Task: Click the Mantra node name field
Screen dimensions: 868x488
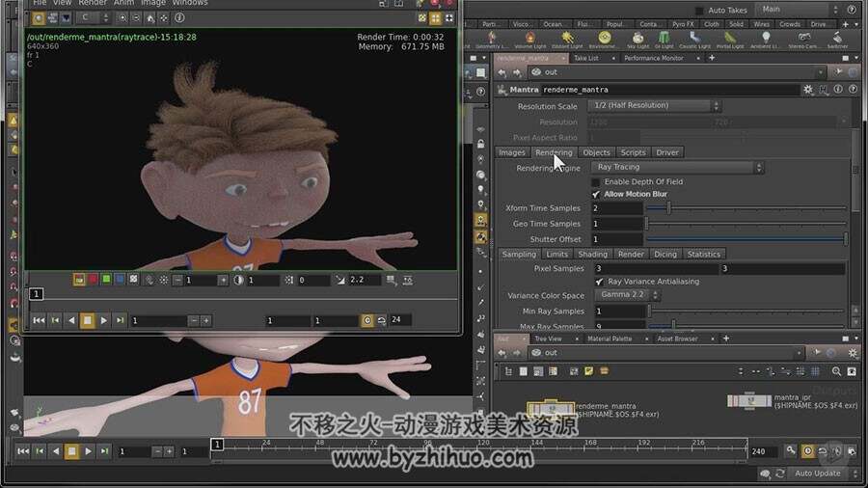Action: pyautogui.click(x=668, y=90)
